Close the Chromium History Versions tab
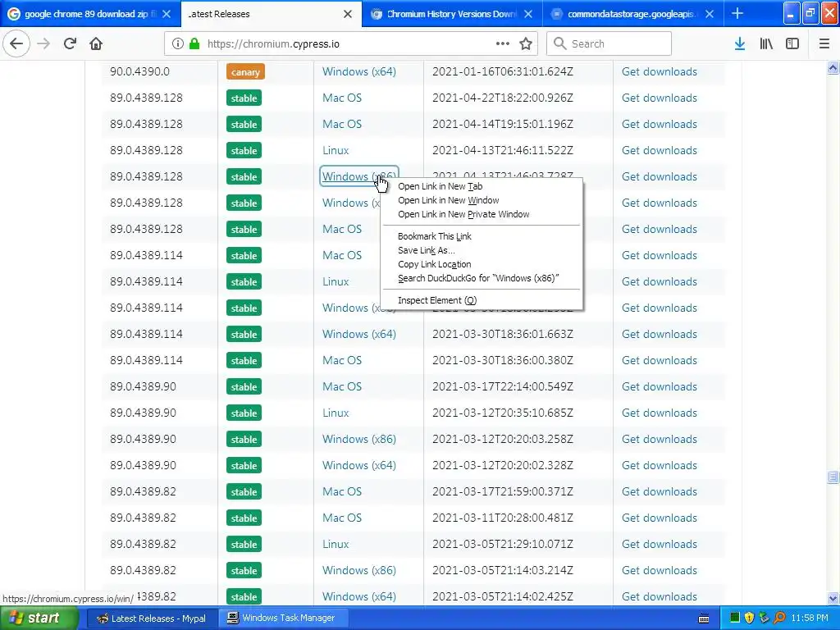The height and width of the screenshot is (630, 840). pyautogui.click(x=528, y=14)
